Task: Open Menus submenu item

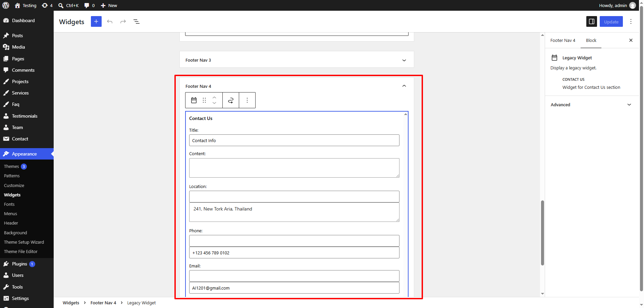Action: point(10,213)
